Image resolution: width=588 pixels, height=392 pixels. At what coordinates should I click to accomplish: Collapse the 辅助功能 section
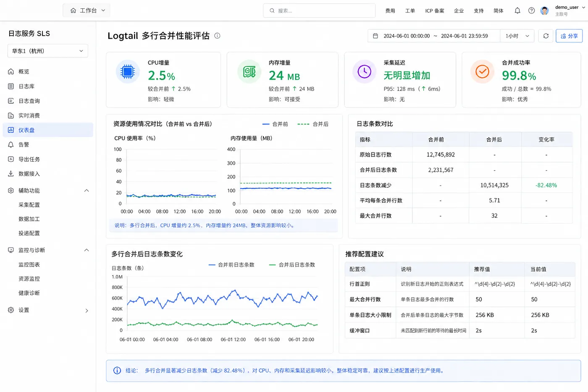coord(87,191)
